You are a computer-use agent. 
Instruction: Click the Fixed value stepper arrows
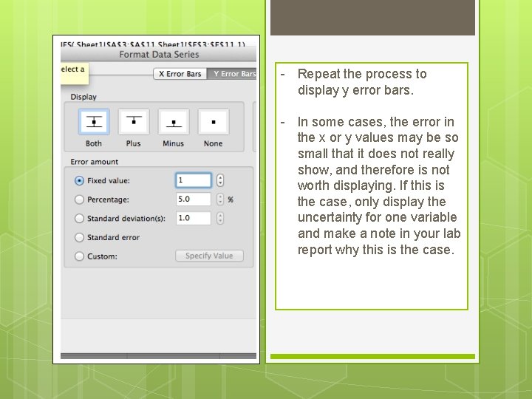tap(220, 180)
